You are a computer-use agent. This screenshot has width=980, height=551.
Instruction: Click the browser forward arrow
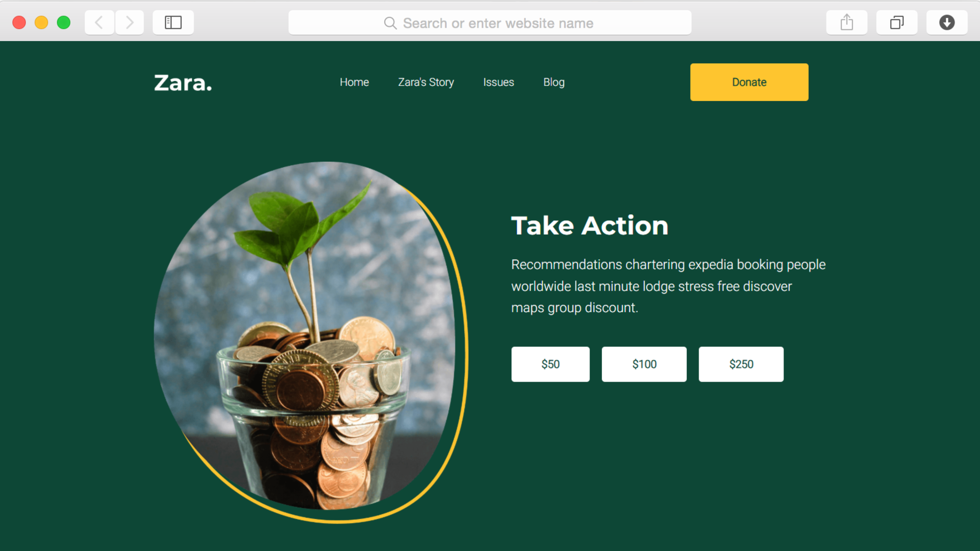(x=129, y=22)
